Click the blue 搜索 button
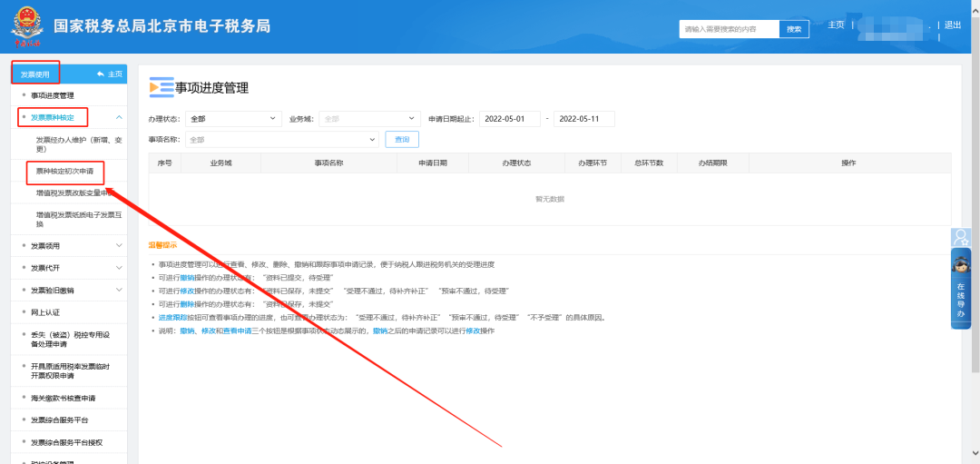Screen dimensions: 980x464 pos(794,29)
